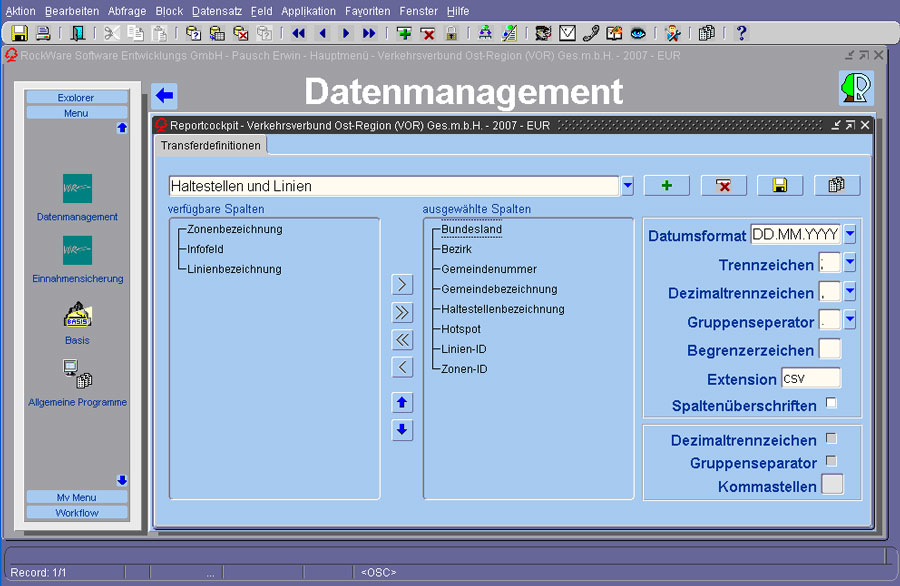The height and width of the screenshot is (586, 900).
Task: Click the Print icon in main toolbar
Action: 43,33
